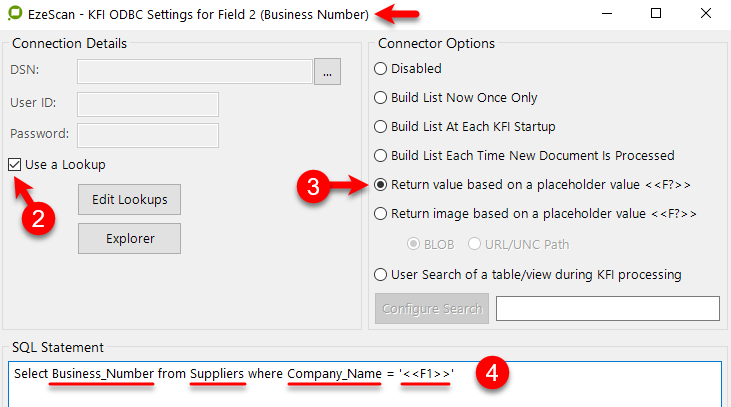Screen dimensions: 731x407
Task: Choose Build List At Each KFI Startup
Action: pos(381,127)
